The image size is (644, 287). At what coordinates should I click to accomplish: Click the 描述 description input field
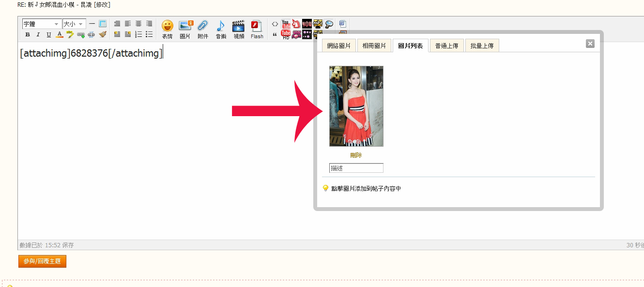click(x=356, y=168)
